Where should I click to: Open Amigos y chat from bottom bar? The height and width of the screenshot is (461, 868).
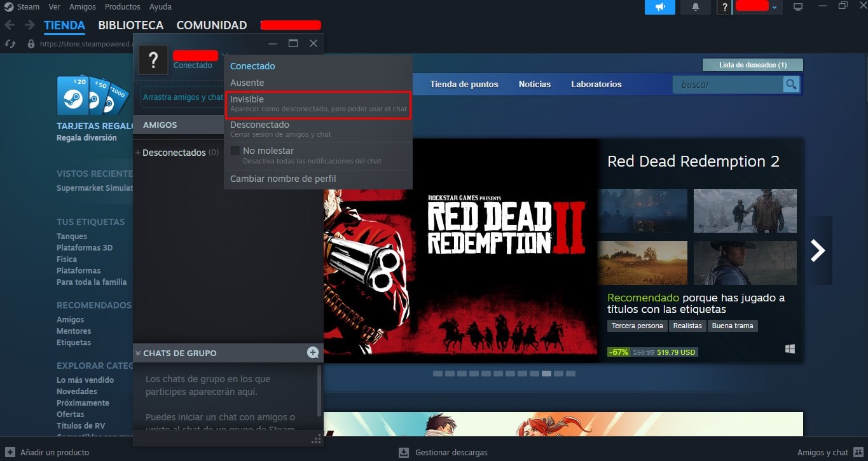[x=823, y=453]
